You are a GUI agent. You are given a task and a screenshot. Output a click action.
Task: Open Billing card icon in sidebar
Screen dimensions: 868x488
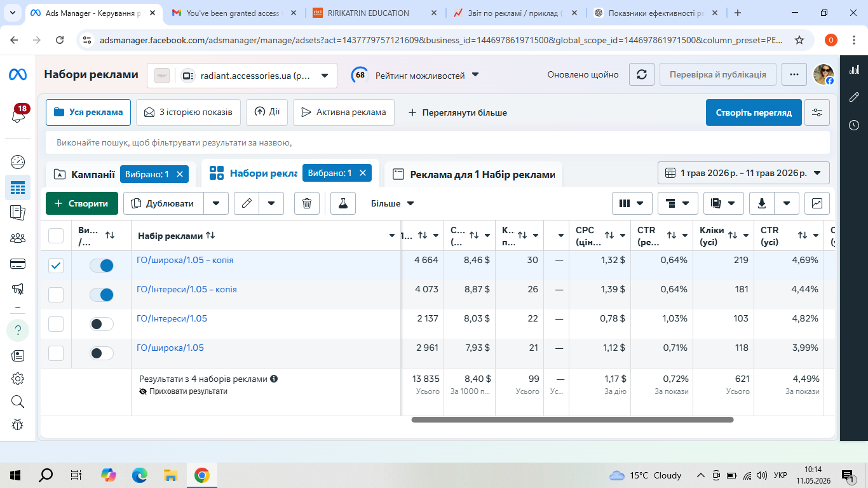click(18, 264)
